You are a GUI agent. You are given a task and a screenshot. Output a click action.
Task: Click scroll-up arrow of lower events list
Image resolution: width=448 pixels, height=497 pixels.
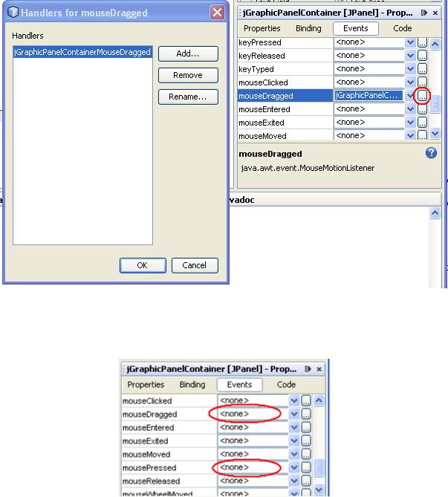pyautogui.click(x=319, y=400)
